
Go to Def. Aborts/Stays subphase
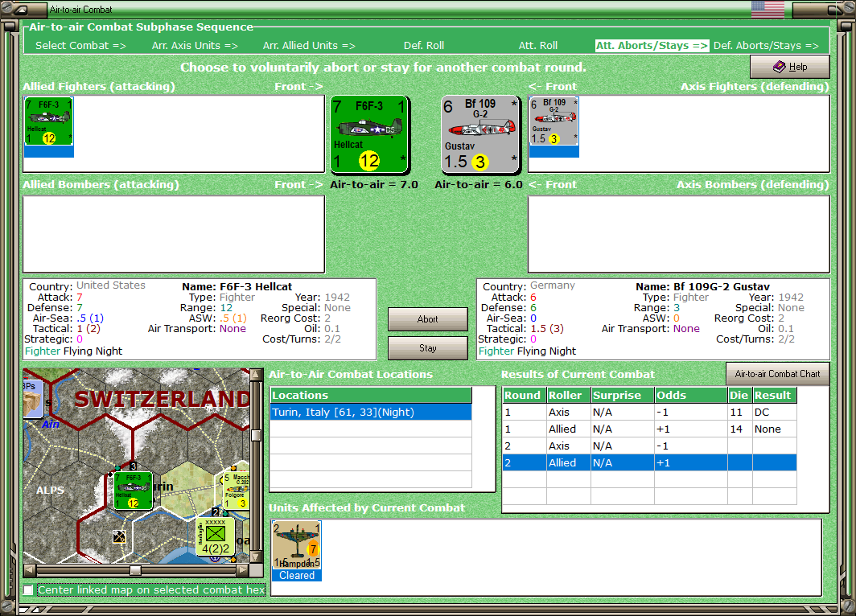[x=766, y=46]
